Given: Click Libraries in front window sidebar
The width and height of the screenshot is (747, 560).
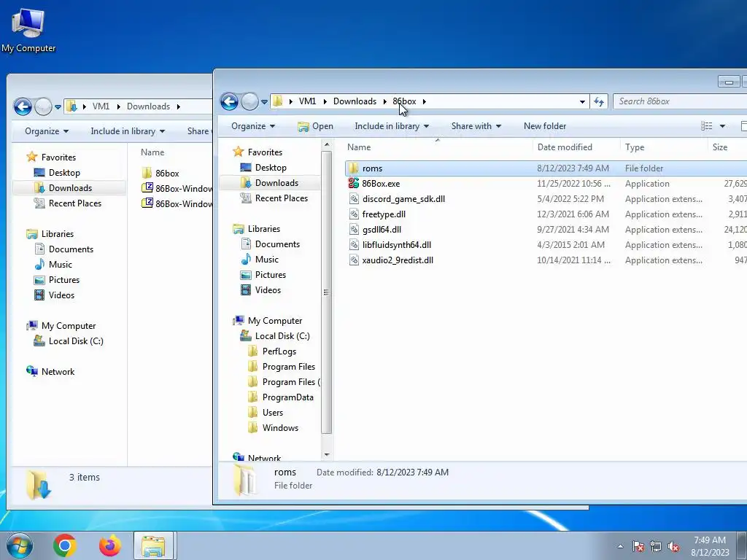Looking at the screenshot, I should [263, 229].
